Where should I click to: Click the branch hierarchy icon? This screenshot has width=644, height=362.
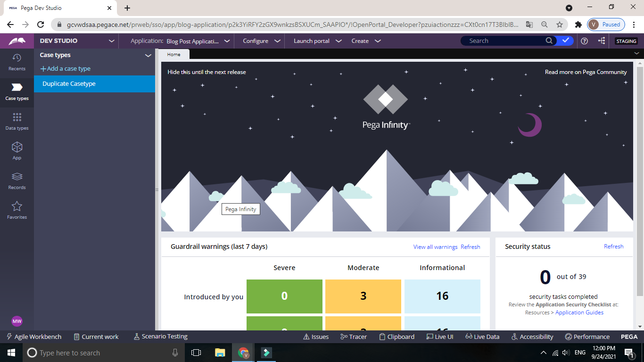pyautogui.click(x=602, y=41)
